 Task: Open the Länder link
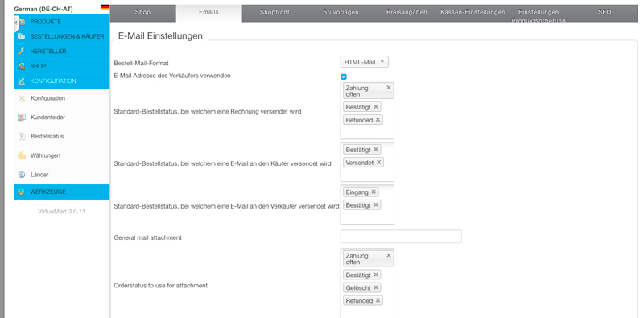tap(39, 175)
